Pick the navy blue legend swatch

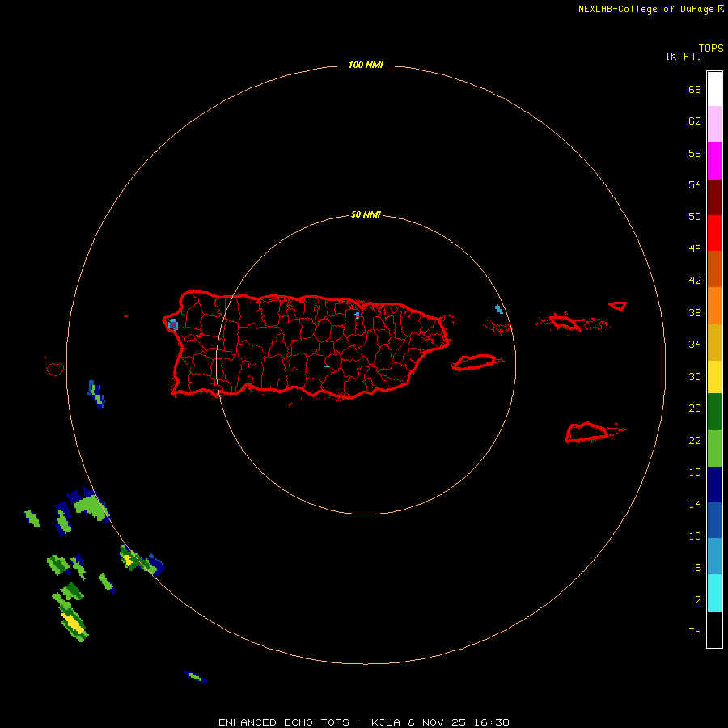pyautogui.click(x=714, y=485)
